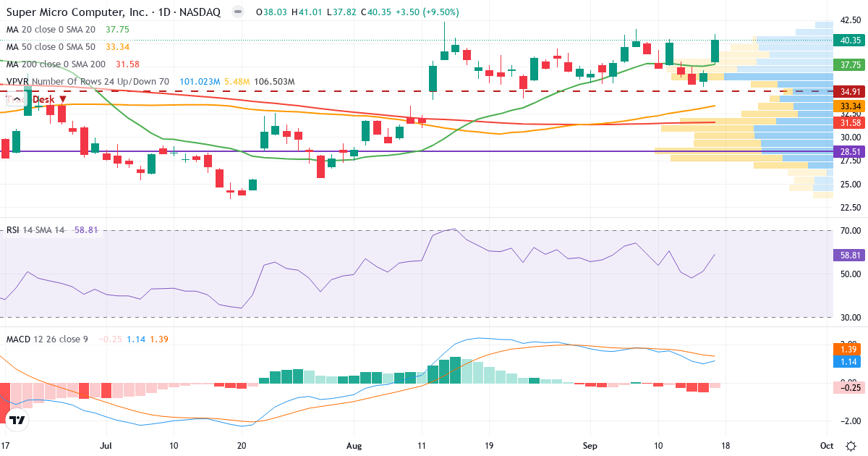Click the Jul label on the date axis

coord(106,445)
